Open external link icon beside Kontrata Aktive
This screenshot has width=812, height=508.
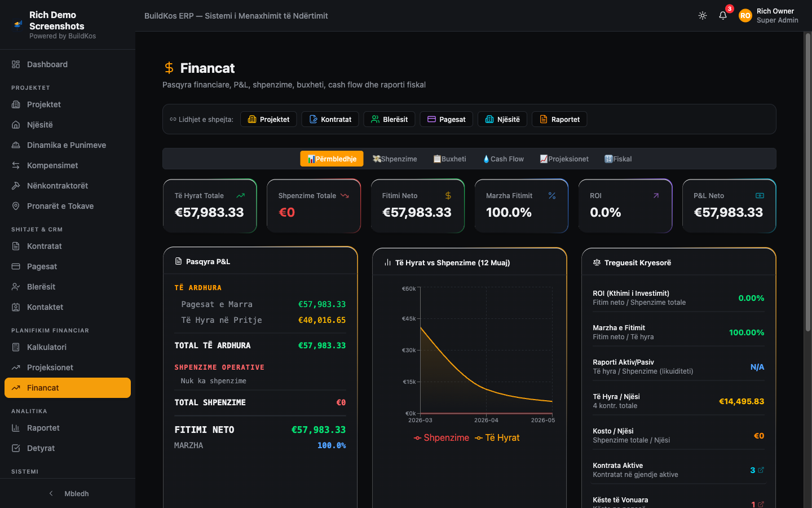click(761, 470)
